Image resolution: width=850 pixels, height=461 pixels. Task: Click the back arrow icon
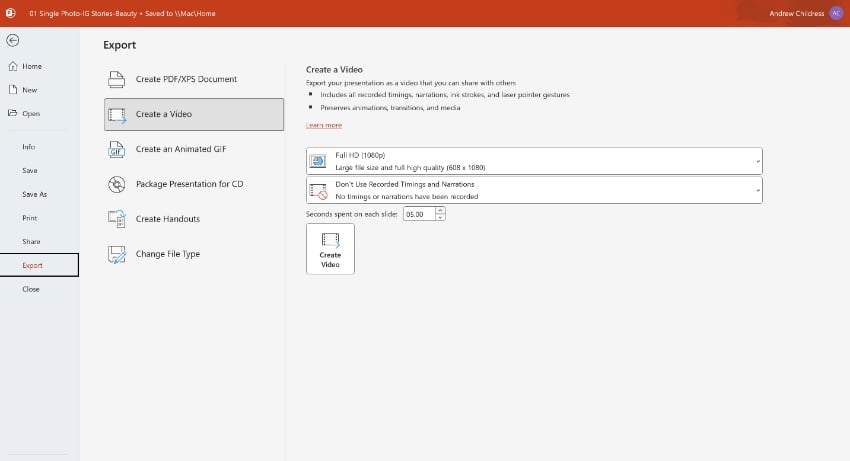pyautogui.click(x=12, y=41)
